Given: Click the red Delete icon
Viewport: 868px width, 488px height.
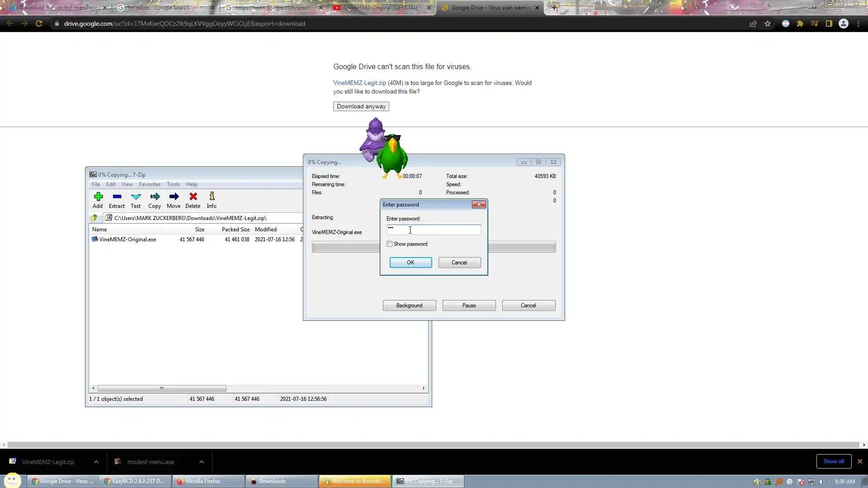Looking at the screenshot, I should coord(193,197).
